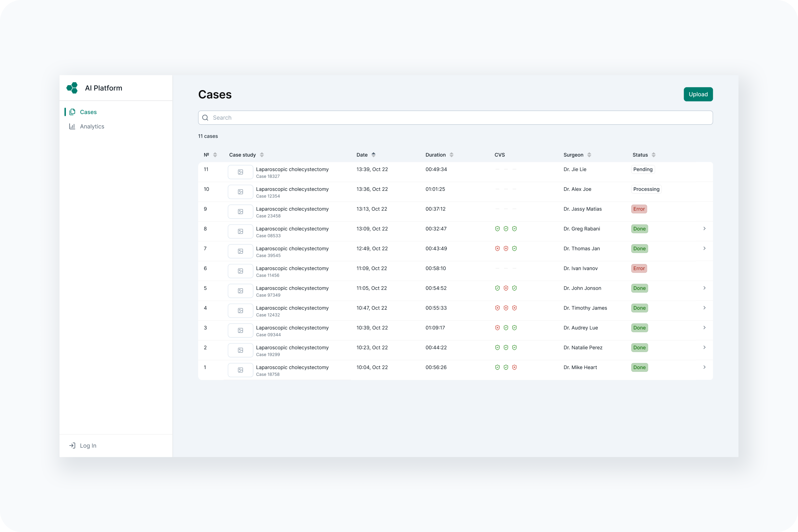Image resolution: width=798 pixels, height=532 pixels.
Task: Click Log In link in sidebar
Action: (88, 446)
